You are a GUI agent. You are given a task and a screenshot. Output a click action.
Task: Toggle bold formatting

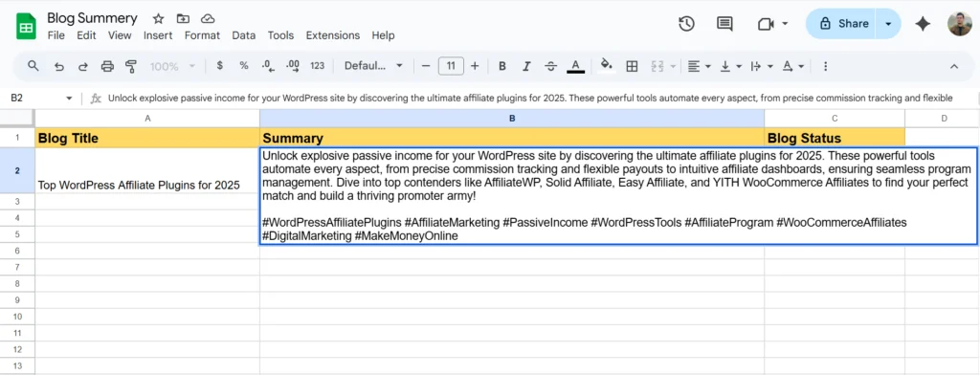[x=501, y=66]
